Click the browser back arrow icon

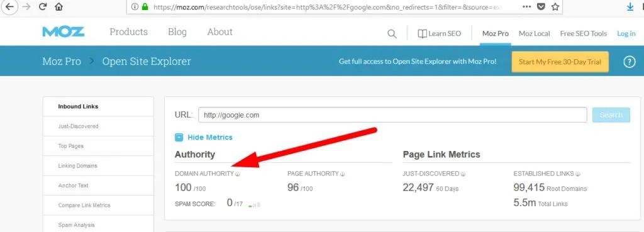click(9, 7)
